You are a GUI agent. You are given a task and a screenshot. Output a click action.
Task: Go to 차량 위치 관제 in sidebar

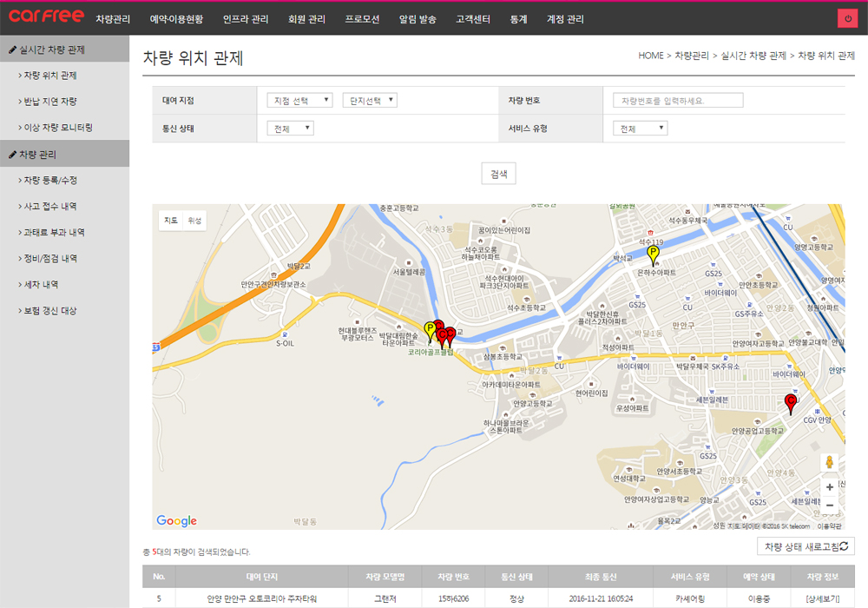[50, 76]
